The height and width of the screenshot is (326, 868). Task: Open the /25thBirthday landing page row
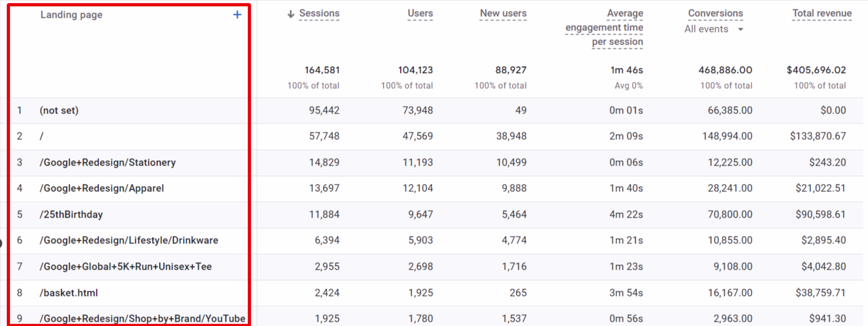[71, 214]
